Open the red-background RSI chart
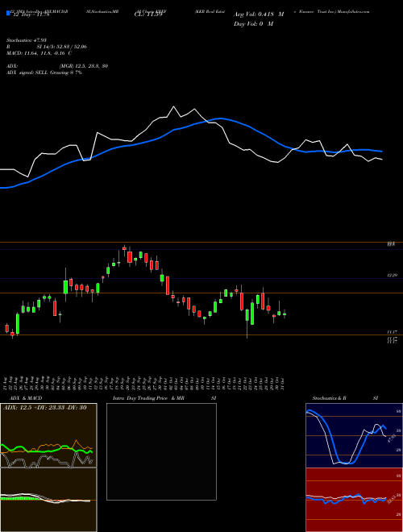Viewport: 403px width, 532px height. (354, 500)
